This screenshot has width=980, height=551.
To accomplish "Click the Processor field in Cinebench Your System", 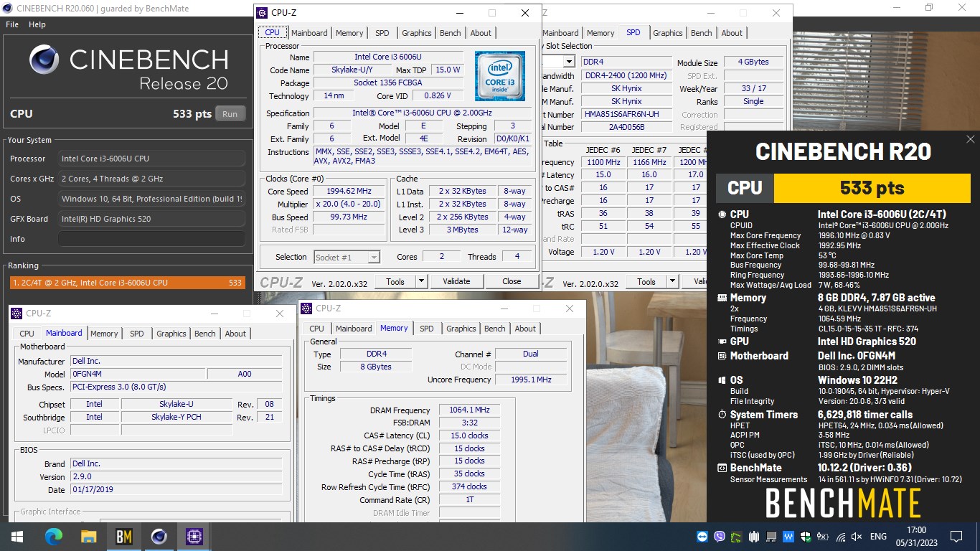I will [x=151, y=159].
